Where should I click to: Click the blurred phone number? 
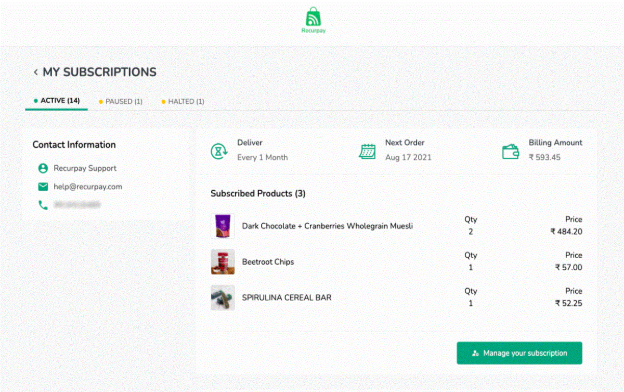pos(77,205)
